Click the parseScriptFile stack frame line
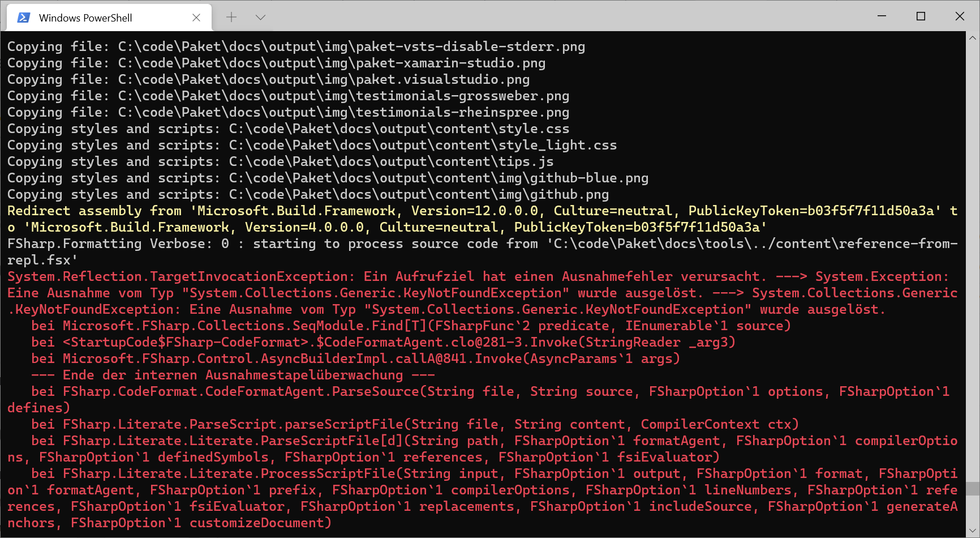Viewport: 980px width, 538px height. click(396, 424)
